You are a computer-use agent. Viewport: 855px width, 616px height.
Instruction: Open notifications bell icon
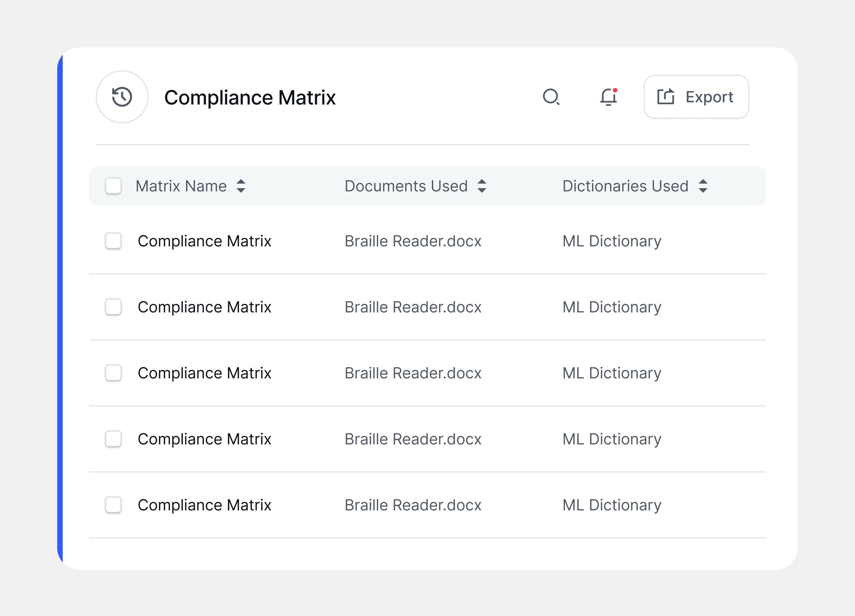(x=608, y=97)
